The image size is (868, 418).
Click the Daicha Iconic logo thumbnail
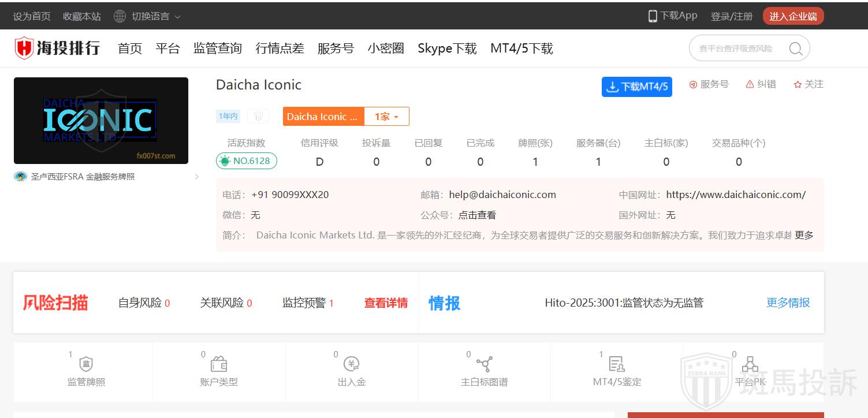coord(101,121)
